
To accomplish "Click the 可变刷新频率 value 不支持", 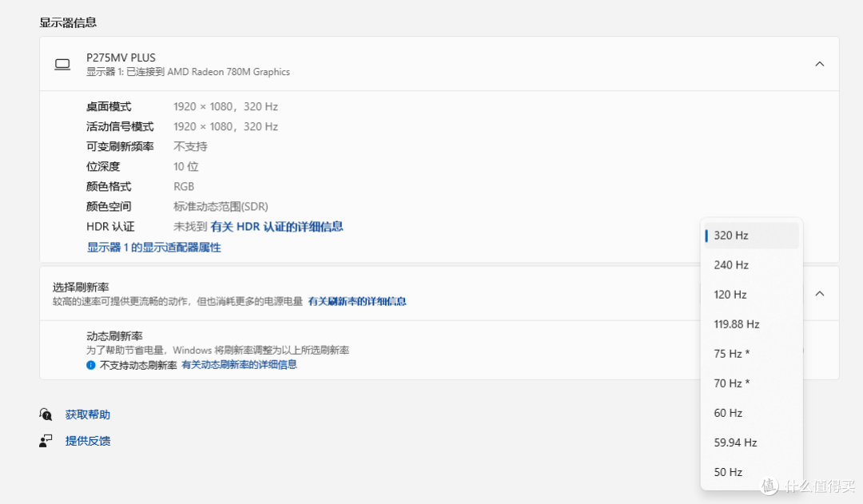I will [x=190, y=146].
